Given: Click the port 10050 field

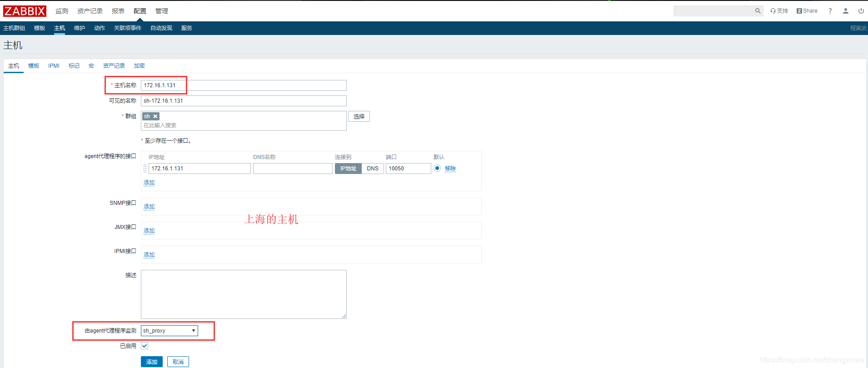Looking at the screenshot, I should pos(408,169).
